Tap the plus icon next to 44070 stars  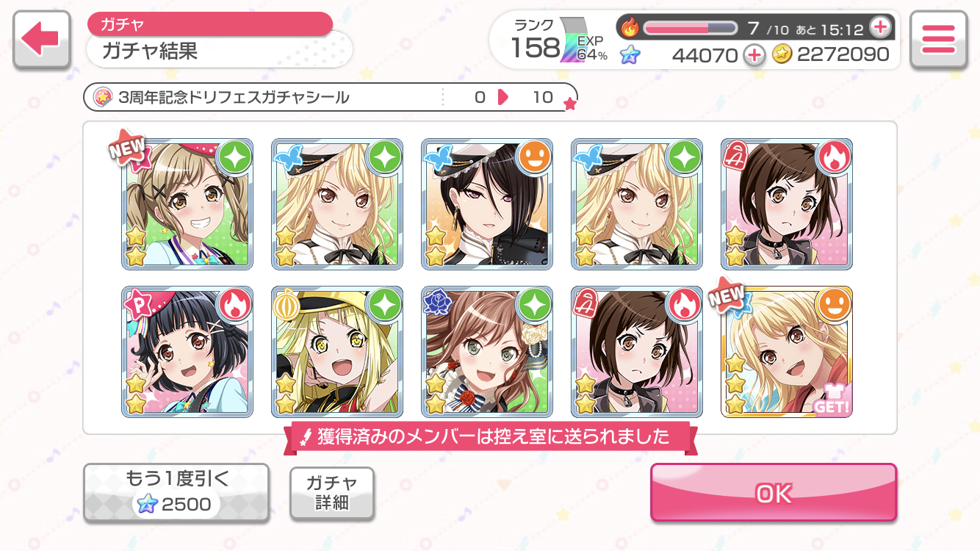coord(754,54)
